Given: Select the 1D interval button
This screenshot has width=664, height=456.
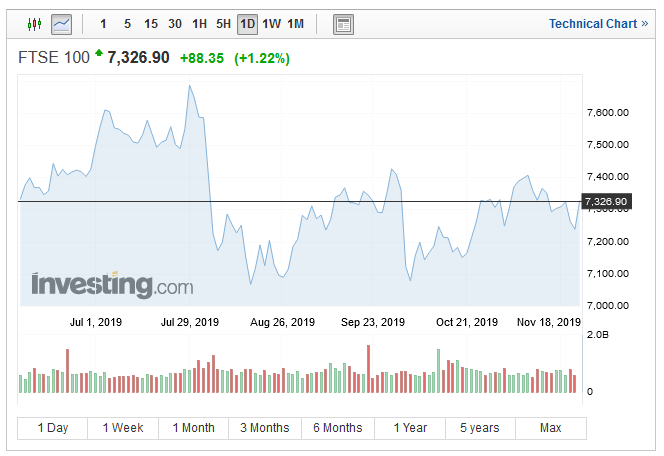Looking at the screenshot, I should tap(247, 24).
